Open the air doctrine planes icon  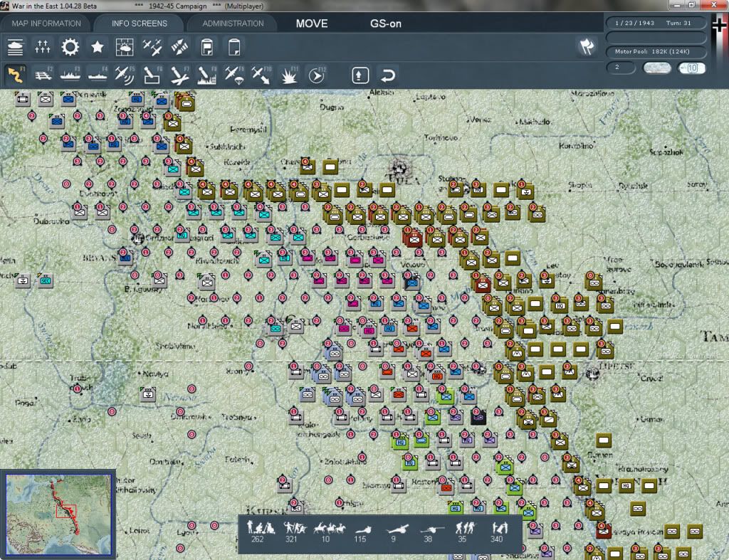(152, 47)
